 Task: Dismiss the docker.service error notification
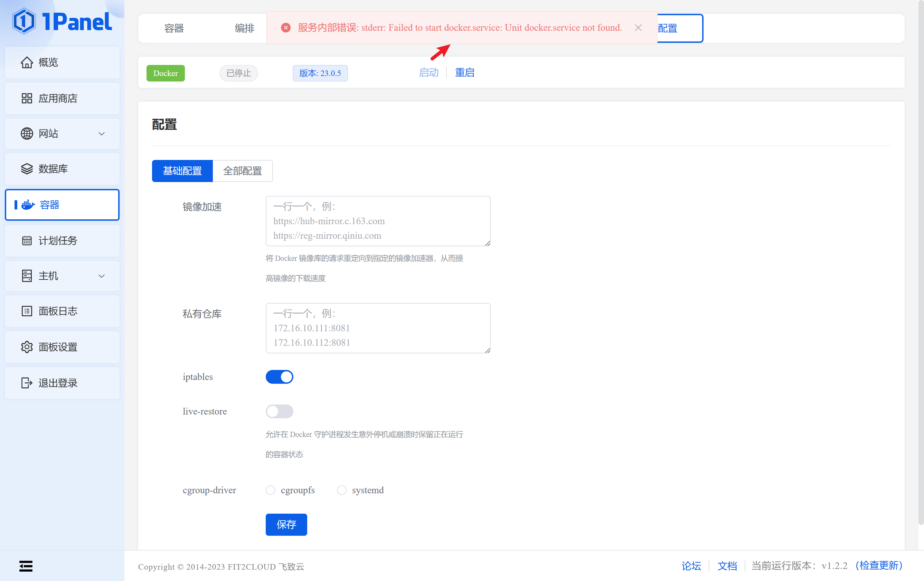638,28
